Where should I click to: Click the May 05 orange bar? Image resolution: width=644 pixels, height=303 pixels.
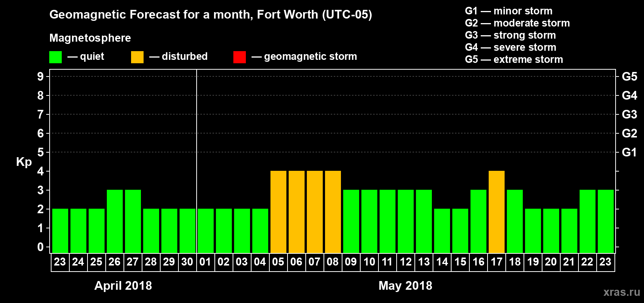278,212
